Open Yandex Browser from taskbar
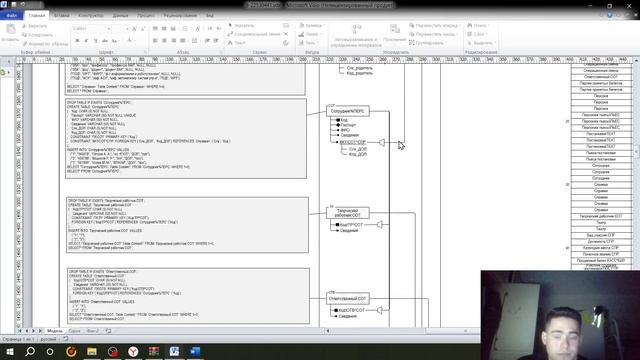 pos(133,351)
